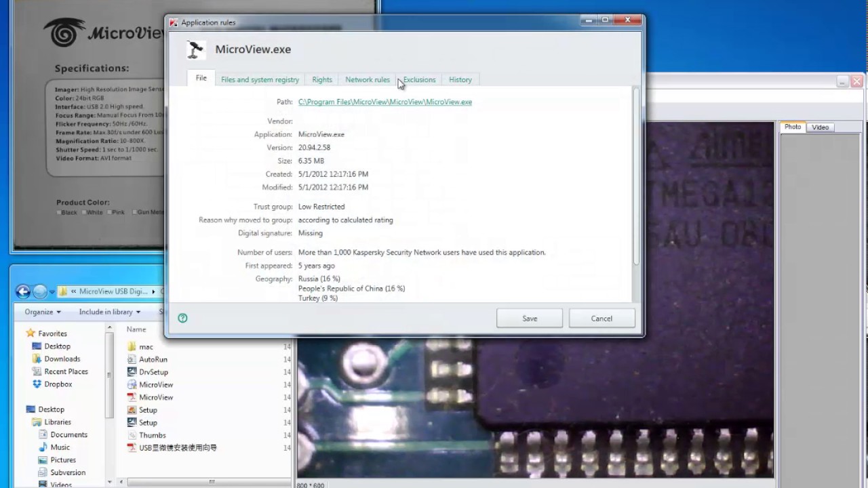Click the 6.35 MB size value
The image size is (868, 488).
tap(311, 161)
